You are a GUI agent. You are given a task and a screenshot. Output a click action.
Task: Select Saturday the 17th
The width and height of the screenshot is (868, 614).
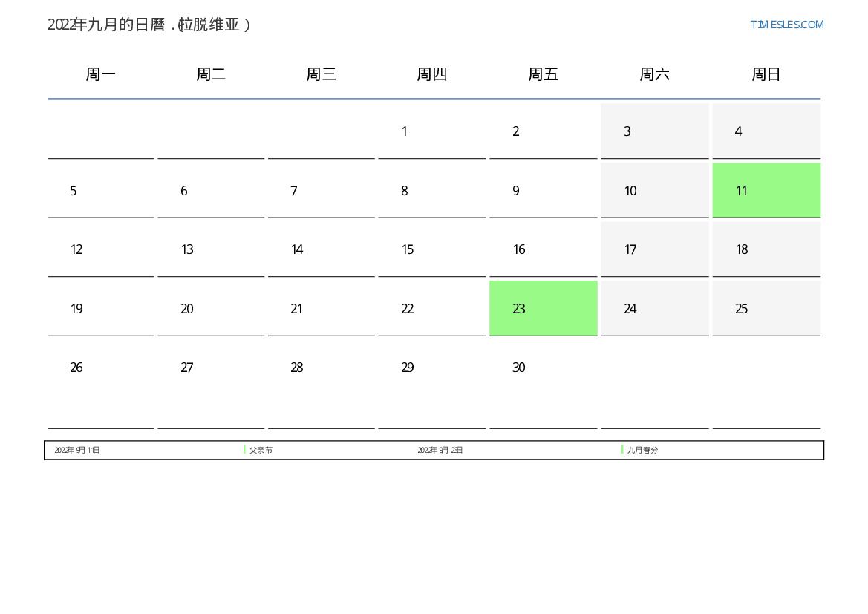[x=630, y=249]
